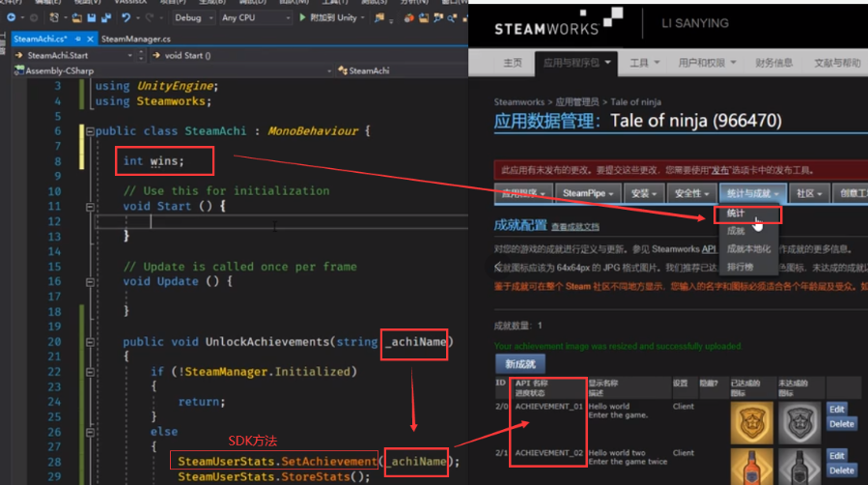
Task: Open the 主页 tab in Steamworks
Action: click(512, 63)
